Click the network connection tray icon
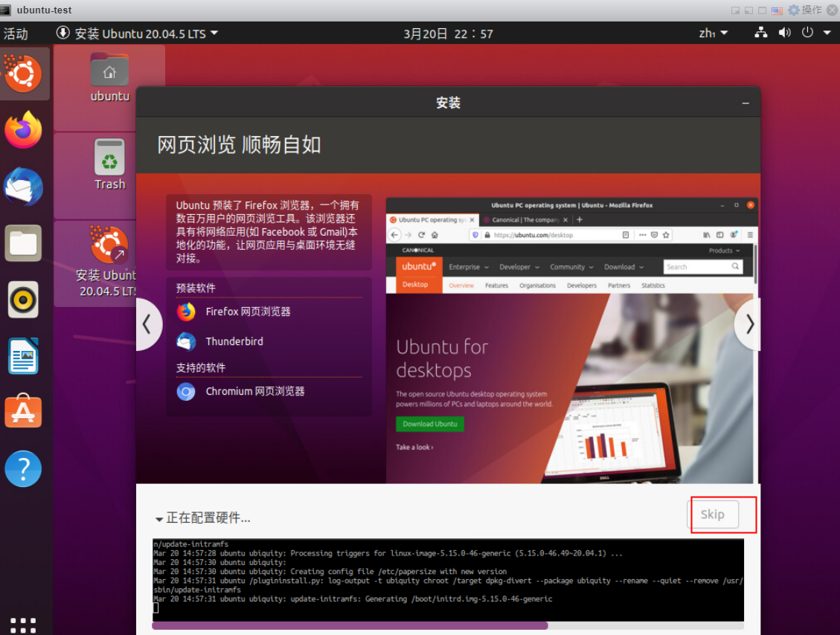 (760, 33)
